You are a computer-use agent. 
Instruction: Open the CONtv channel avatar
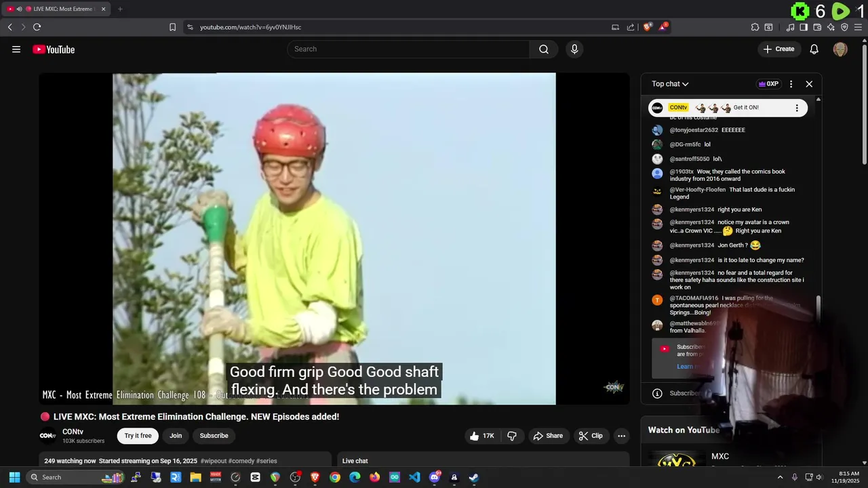point(47,436)
